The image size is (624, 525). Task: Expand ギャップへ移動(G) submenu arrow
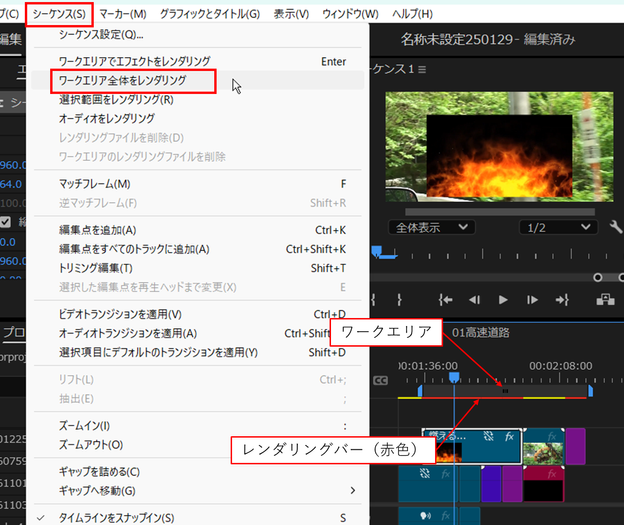point(353,491)
